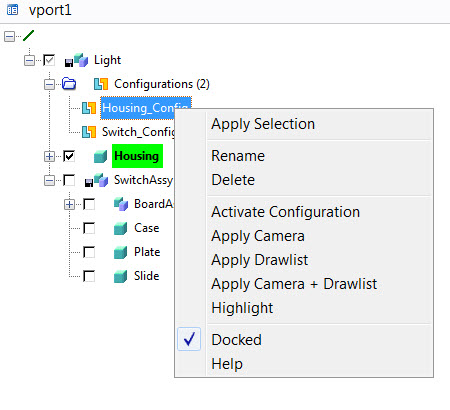This screenshot has height=410, width=450.
Task: Click Rename in the context menu
Action: click(x=238, y=156)
